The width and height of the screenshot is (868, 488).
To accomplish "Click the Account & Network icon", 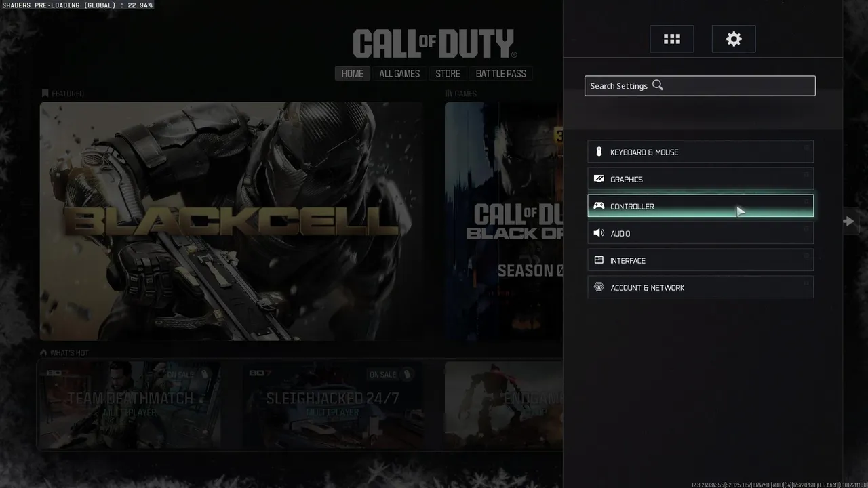I will pyautogui.click(x=599, y=287).
